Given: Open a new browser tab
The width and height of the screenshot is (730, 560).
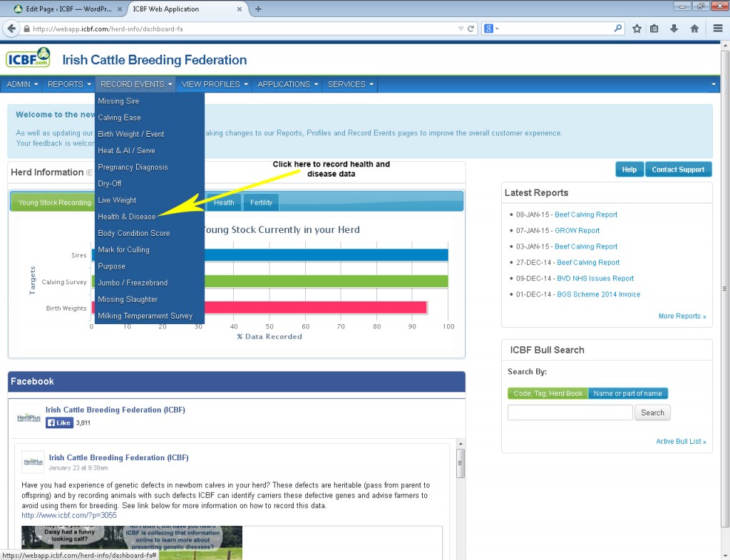Looking at the screenshot, I should point(258,9).
